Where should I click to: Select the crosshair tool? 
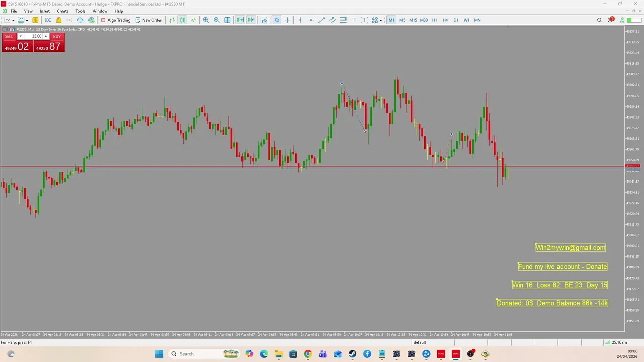tap(288, 20)
